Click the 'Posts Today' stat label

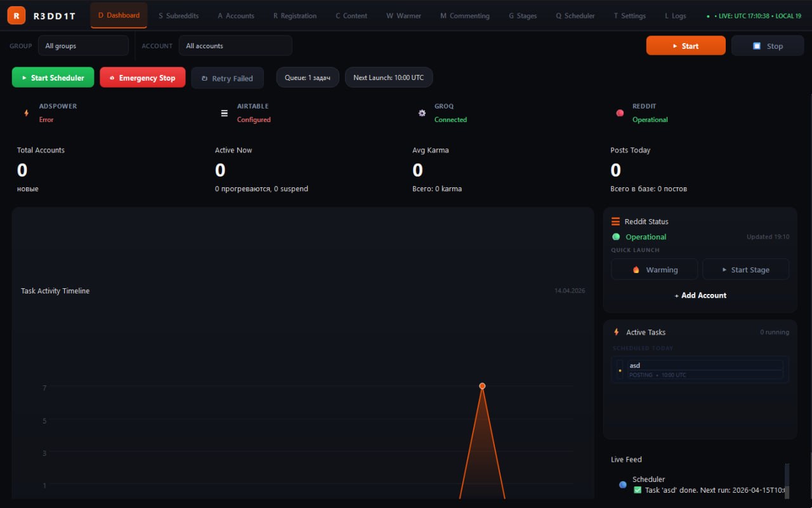(x=631, y=150)
